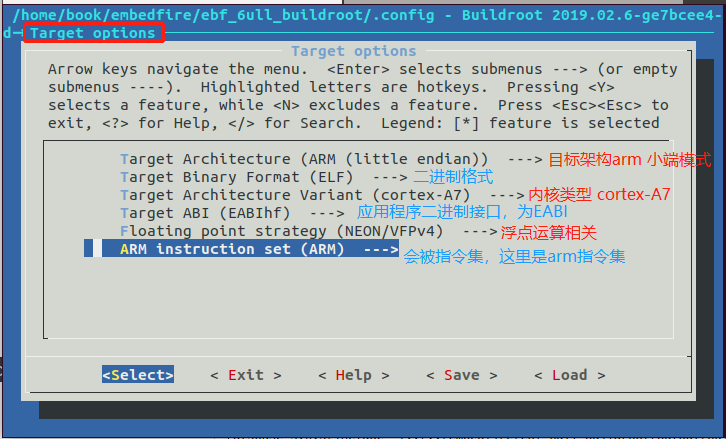Expand arrow after Floating point strategy

coord(480,232)
